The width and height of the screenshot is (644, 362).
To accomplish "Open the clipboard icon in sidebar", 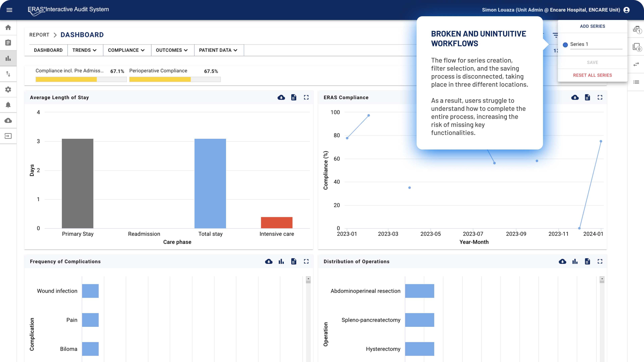I will point(8,43).
